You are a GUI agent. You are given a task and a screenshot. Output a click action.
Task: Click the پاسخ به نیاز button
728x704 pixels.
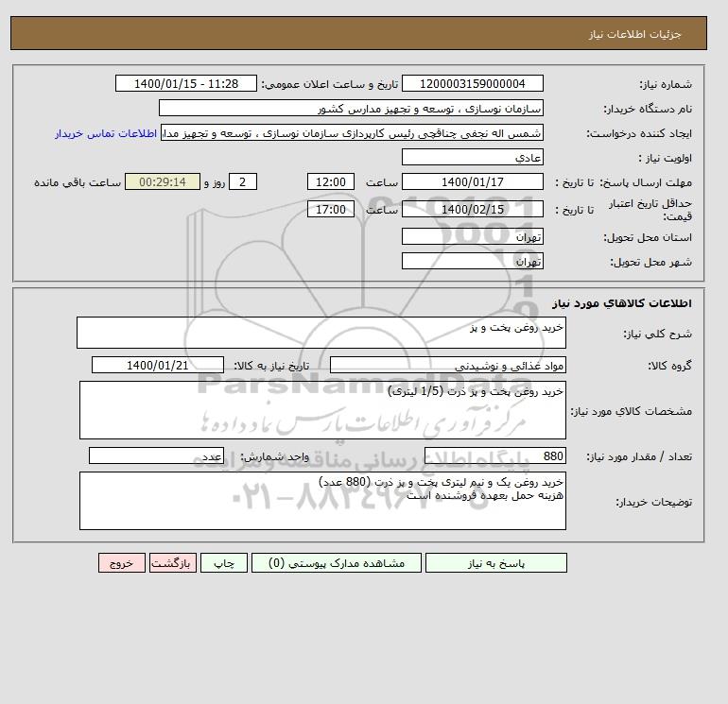tap(495, 563)
